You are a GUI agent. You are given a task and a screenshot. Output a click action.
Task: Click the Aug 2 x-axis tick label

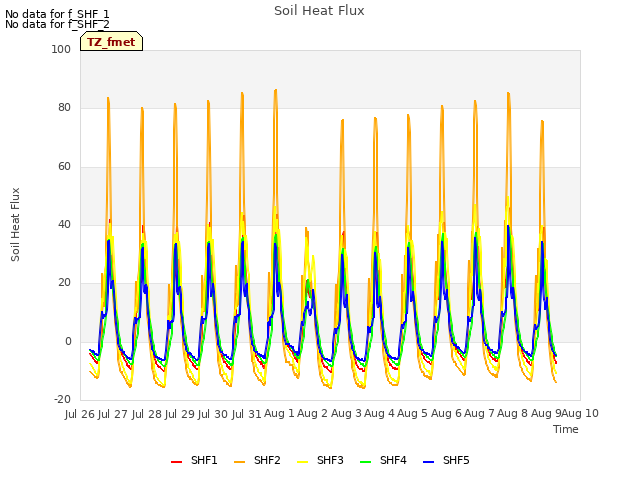[312, 413]
